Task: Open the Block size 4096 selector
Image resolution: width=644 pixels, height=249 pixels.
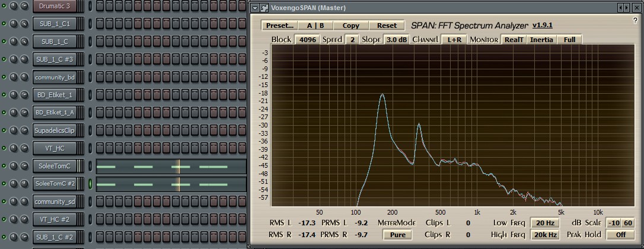Action: pos(308,40)
